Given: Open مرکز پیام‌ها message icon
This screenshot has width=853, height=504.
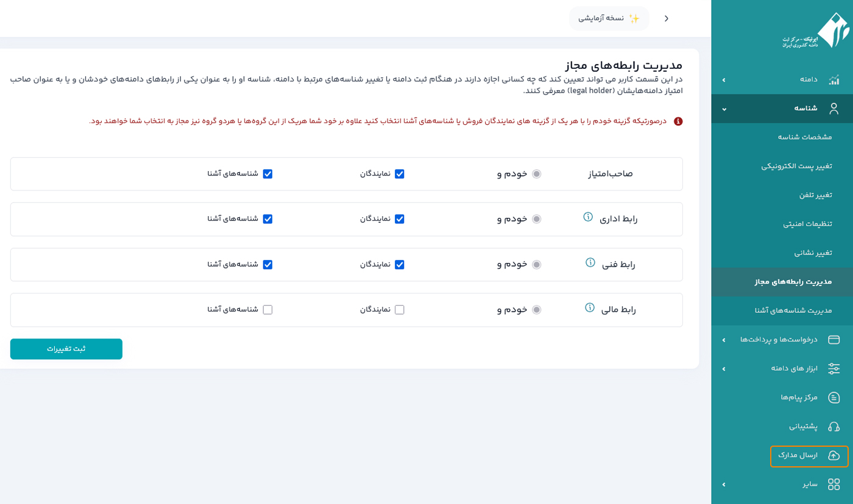Looking at the screenshot, I should [x=834, y=397].
